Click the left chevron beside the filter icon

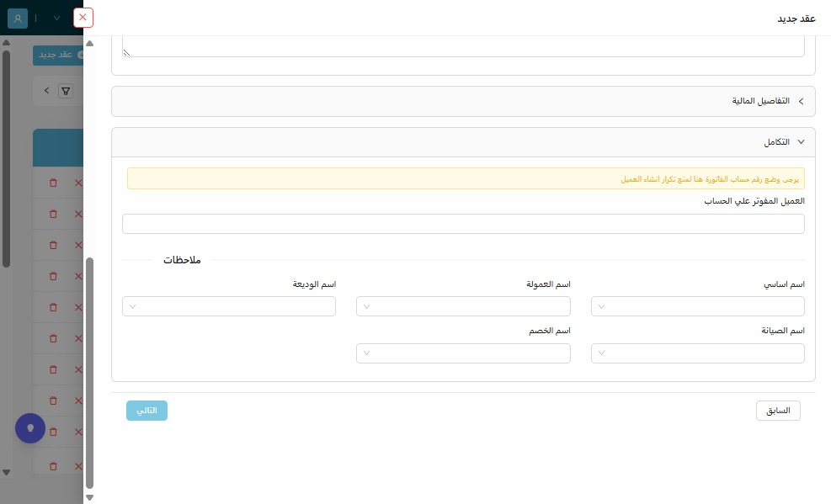(x=46, y=91)
